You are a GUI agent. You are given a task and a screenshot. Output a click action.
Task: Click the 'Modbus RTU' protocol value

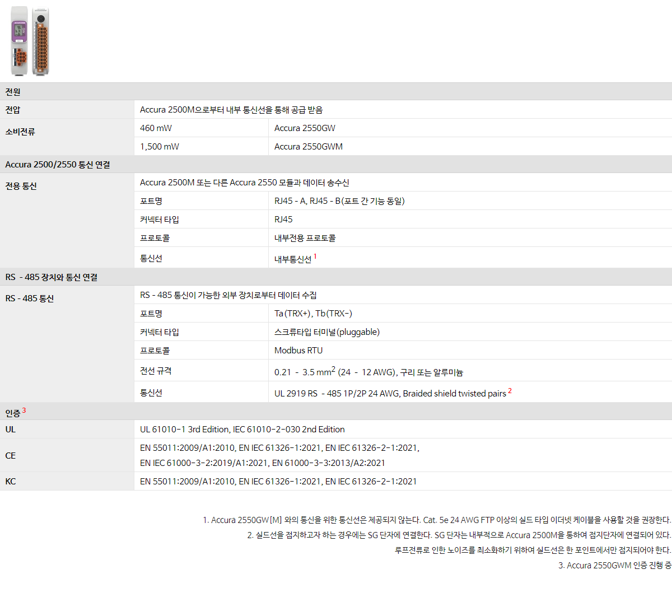[298, 351]
